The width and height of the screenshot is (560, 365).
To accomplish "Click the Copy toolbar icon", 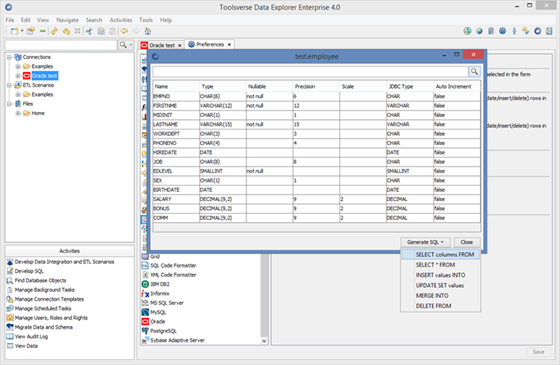I will 101,31.
